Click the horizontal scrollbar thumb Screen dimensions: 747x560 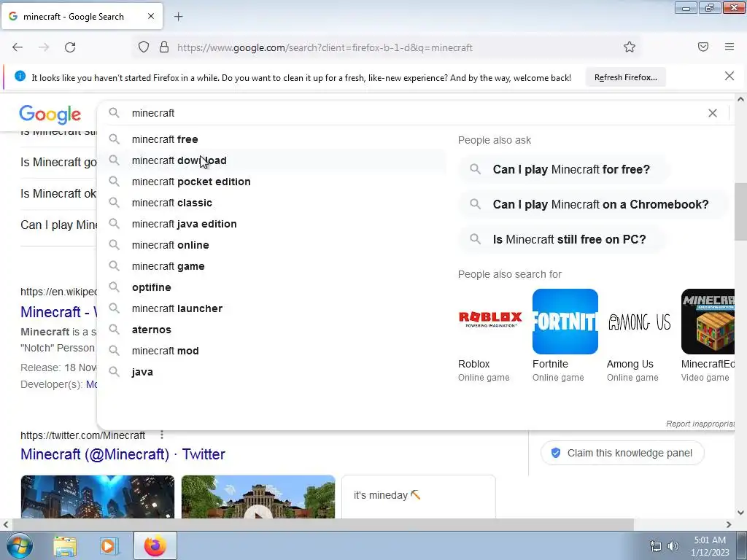[x=323, y=524]
